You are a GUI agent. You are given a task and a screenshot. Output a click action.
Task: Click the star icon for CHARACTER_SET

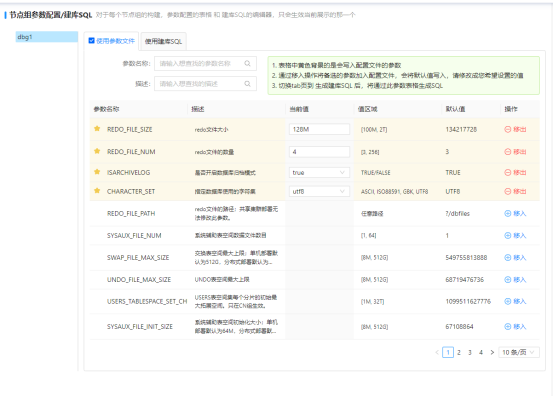97,191
